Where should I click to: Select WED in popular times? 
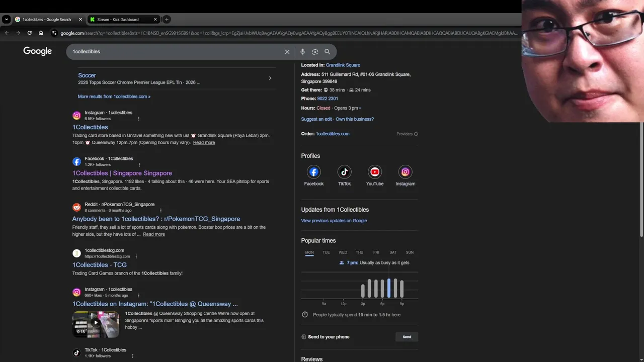point(343,252)
